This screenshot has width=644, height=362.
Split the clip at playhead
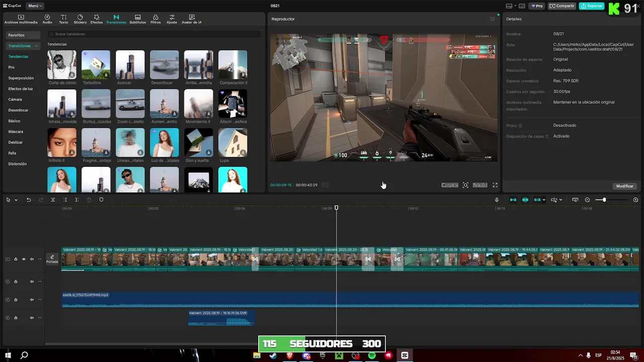pyautogui.click(x=53, y=200)
